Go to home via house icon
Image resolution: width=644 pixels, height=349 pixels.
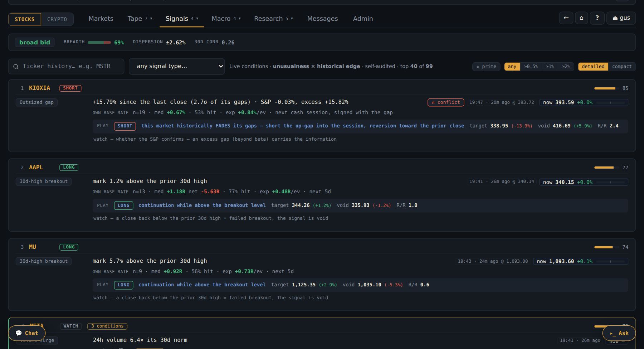[581, 18]
